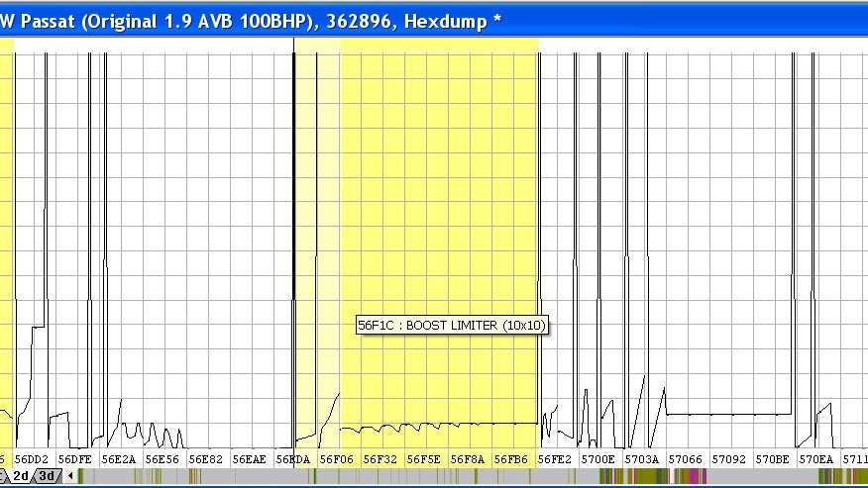
Task: Click the BOOST LIMITER (10x10) tooltip label
Action: (451, 326)
